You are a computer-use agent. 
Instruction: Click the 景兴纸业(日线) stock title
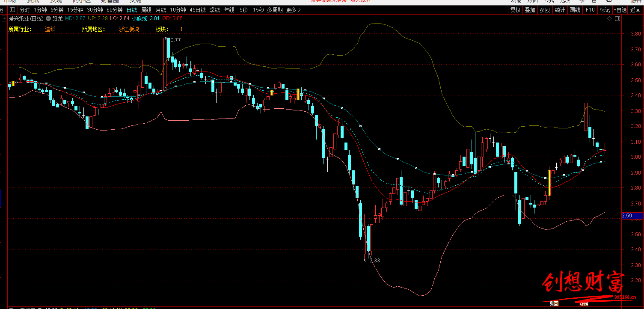(x=26, y=18)
